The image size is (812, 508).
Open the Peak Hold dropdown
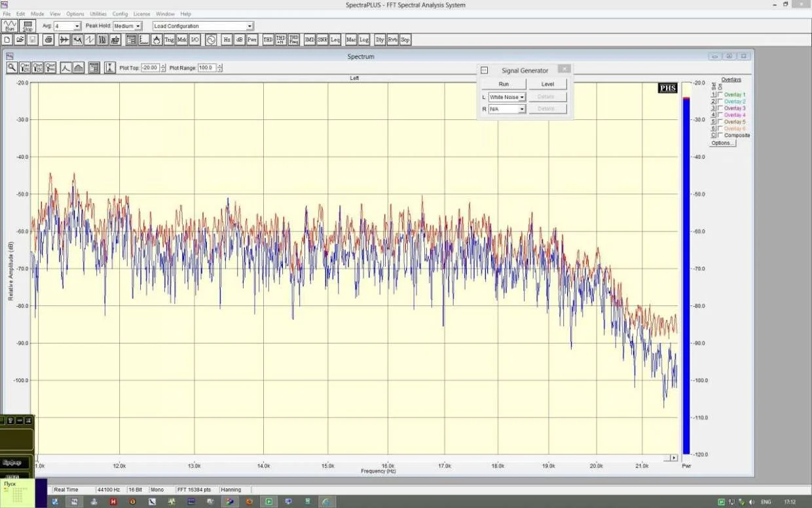127,26
